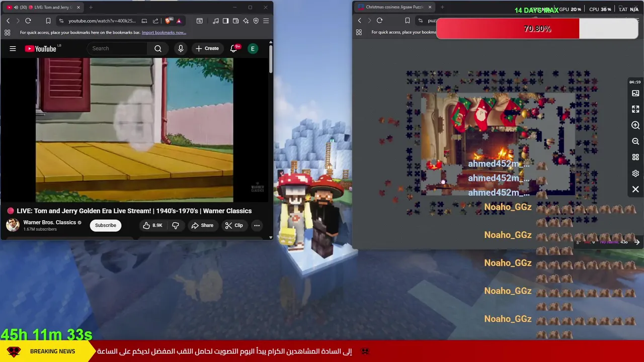Go back in the puzzle browser window
Image resolution: width=644 pixels, height=362 pixels.
point(359,21)
